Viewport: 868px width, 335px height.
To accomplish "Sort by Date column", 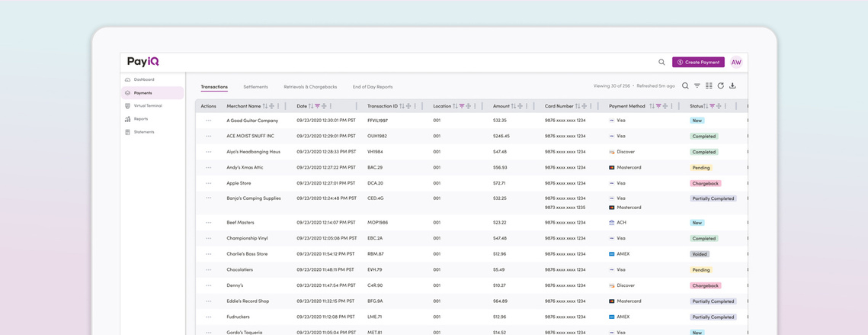I will (x=311, y=106).
